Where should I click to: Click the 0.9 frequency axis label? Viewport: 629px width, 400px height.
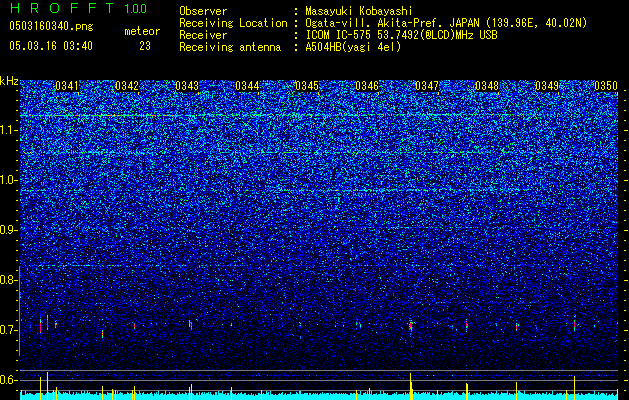[x=8, y=230]
